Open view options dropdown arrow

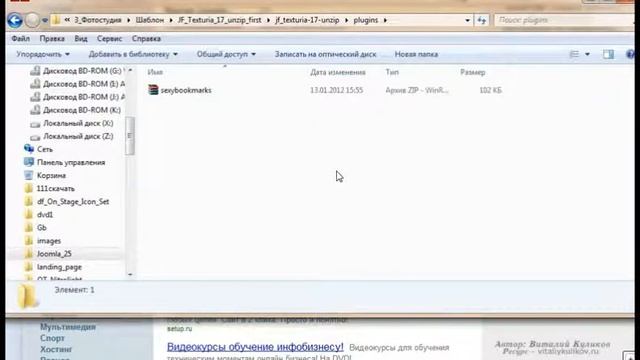click(x=587, y=54)
